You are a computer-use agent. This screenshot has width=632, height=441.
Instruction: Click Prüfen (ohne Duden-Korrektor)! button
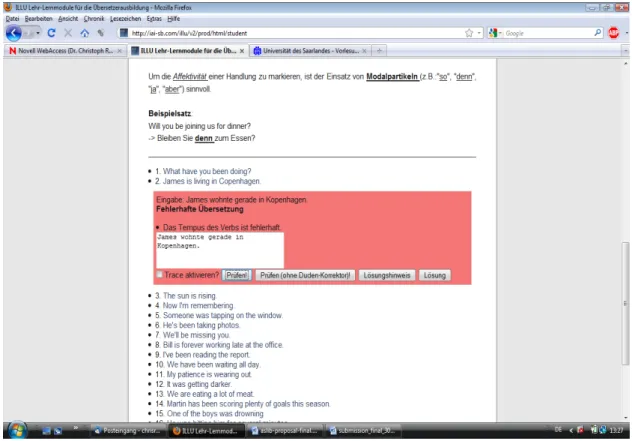coord(305,275)
